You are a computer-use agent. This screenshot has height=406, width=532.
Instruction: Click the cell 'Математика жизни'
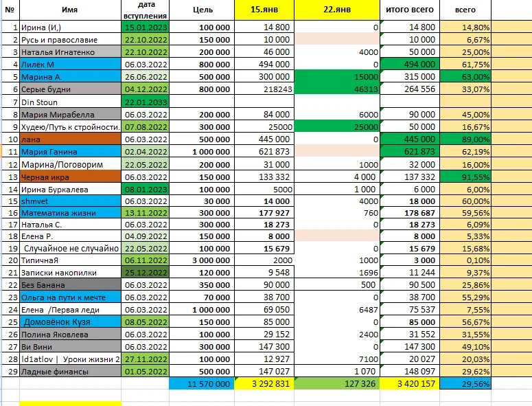click(70, 213)
